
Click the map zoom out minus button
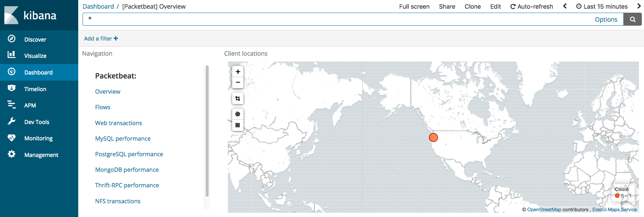pyautogui.click(x=238, y=82)
